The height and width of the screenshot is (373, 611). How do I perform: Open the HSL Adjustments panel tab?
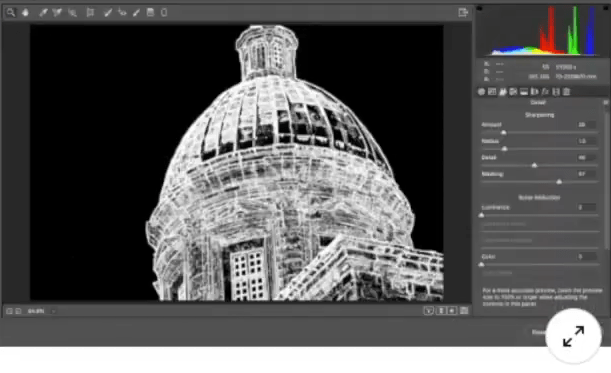[513, 92]
